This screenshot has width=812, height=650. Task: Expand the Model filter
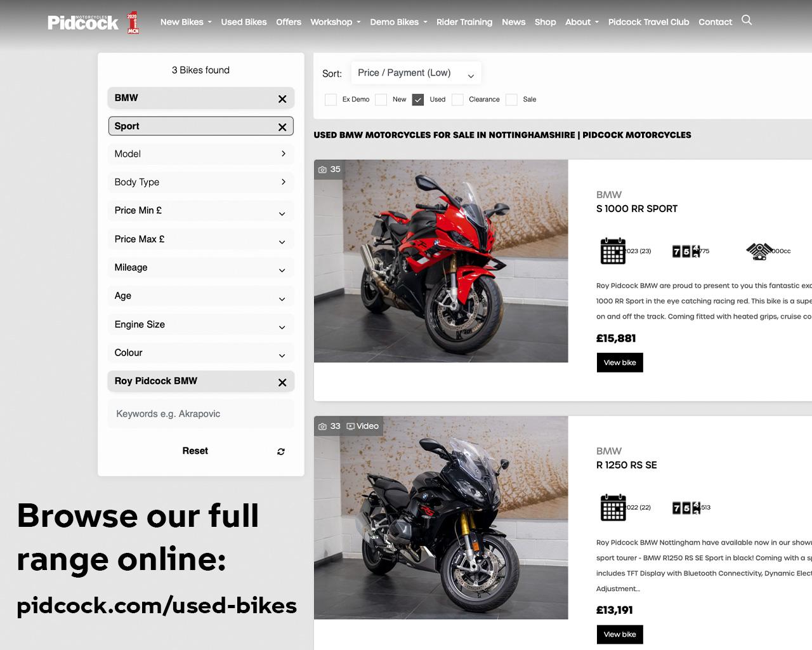pyautogui.click(x=201, y=154)
